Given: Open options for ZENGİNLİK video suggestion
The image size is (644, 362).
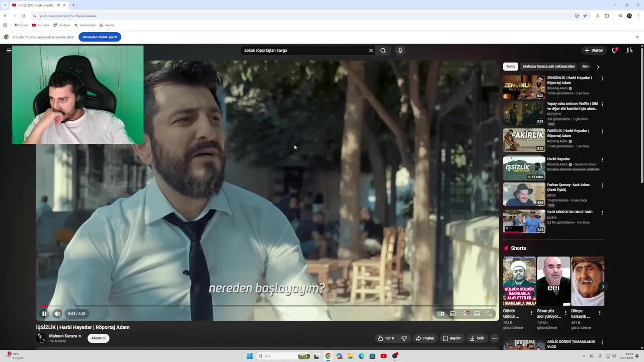Looking at the screenshot, I should pyautogui.click(x=602, y=78).
